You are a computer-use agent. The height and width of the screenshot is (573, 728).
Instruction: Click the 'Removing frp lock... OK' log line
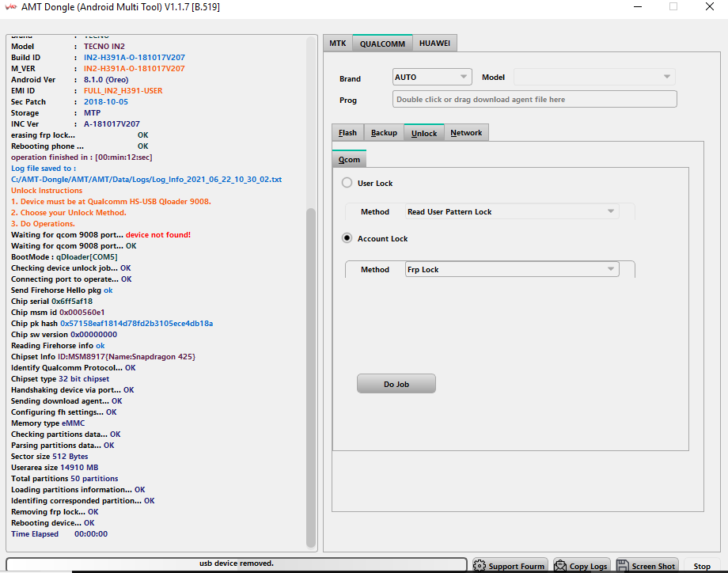pyautogui.click(x=55, y=512)
